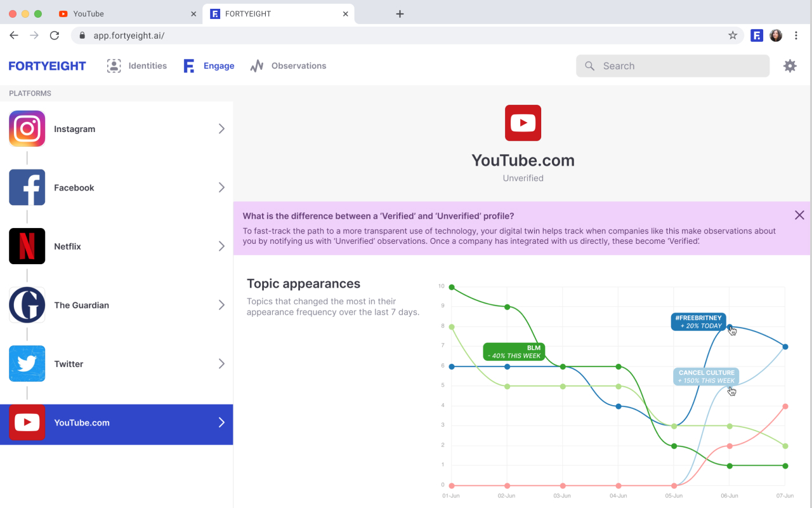Dismiss the Verified/Unverified info banner
The height and width of the screenshot is (508, 812).
point(799,215)
